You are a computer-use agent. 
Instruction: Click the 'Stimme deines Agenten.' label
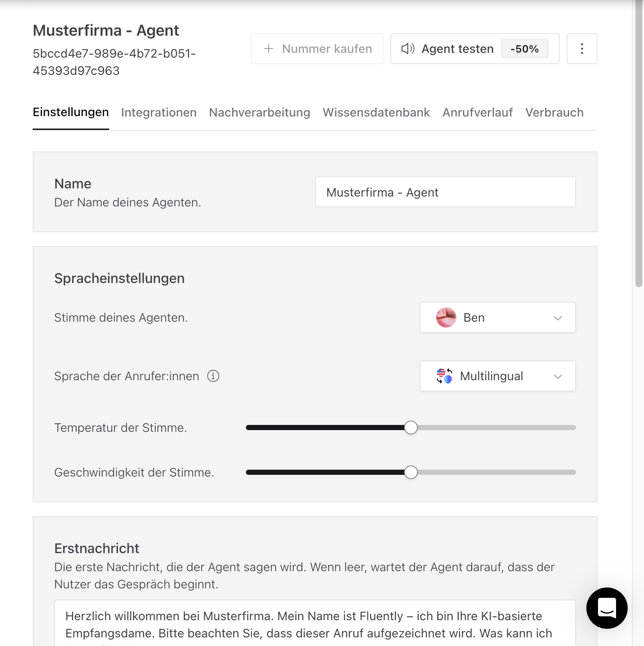pos(121,317)
